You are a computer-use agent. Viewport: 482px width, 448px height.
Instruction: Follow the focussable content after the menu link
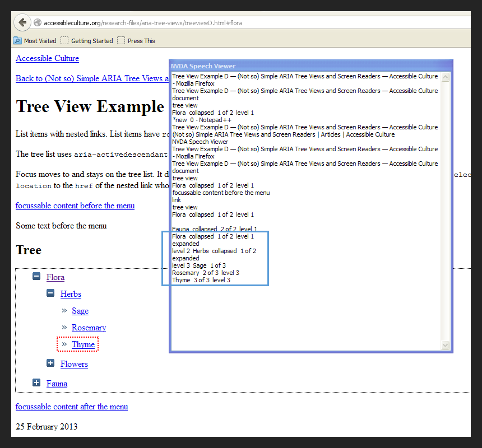pos(72,407)
